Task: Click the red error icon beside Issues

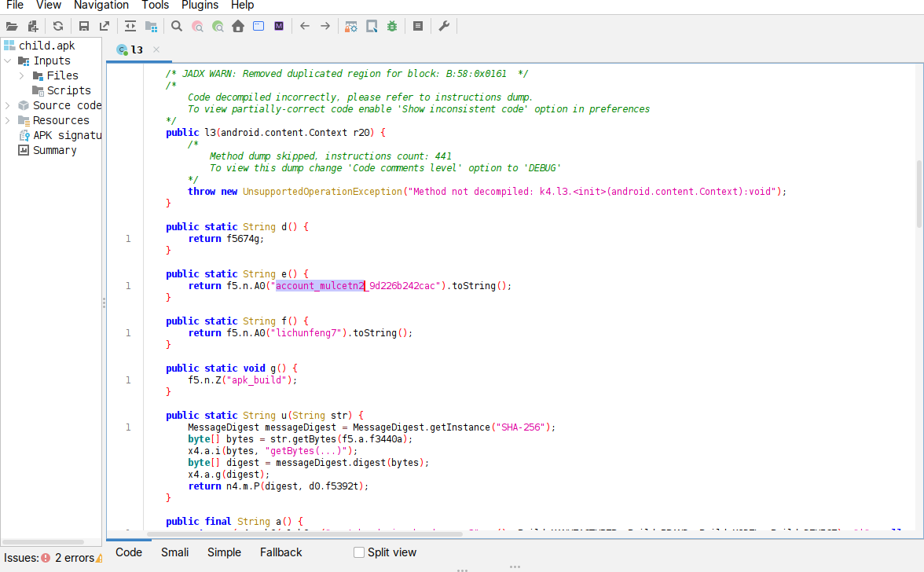Action: tap(46, 557)
